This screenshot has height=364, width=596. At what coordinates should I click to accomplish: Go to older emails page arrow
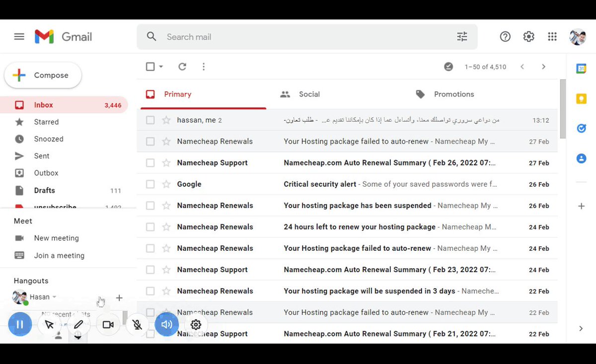tap(543, 67)
